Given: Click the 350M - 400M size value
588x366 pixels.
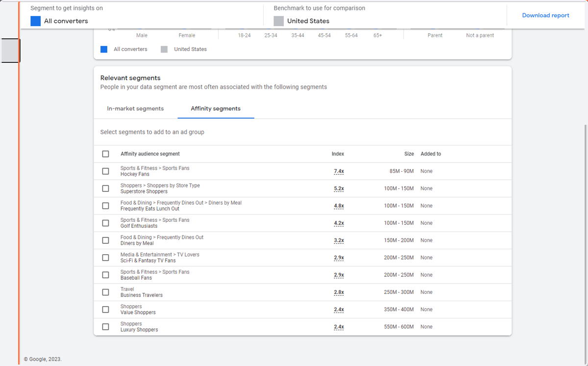Looking at the screenshot, I should (399, 310).
